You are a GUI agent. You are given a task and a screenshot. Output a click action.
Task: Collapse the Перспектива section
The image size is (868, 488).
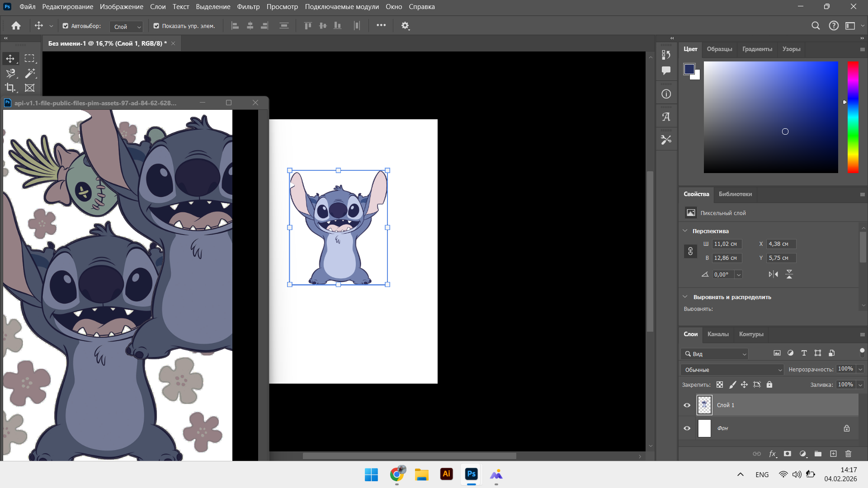[685, 231]
